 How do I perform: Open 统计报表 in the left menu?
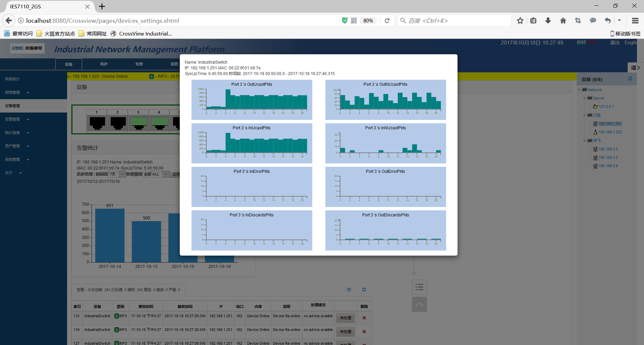pyautogui.click(x=17, y=133)
